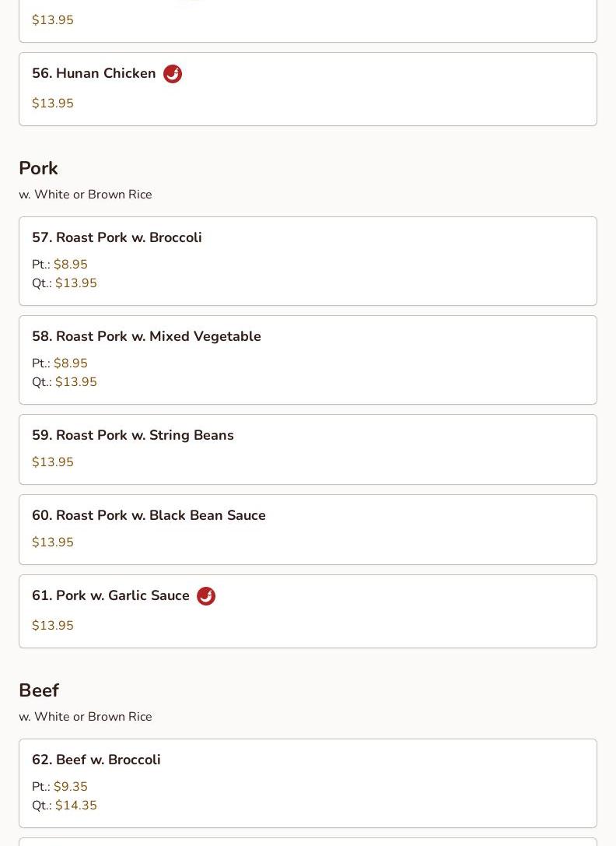616x846 pixels.
Task: Click Beef w. Broccoli quart price $14.35
Action: pos(76,806)
